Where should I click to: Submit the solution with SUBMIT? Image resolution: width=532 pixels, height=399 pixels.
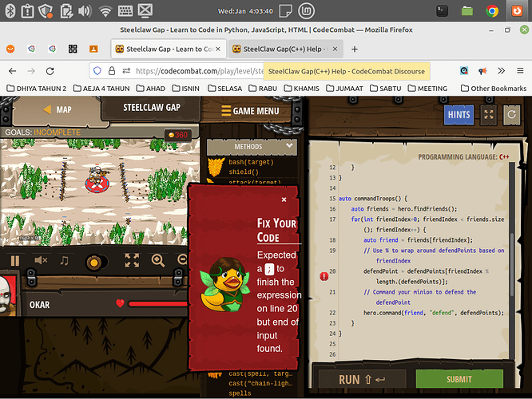click(x=459, y=379)
